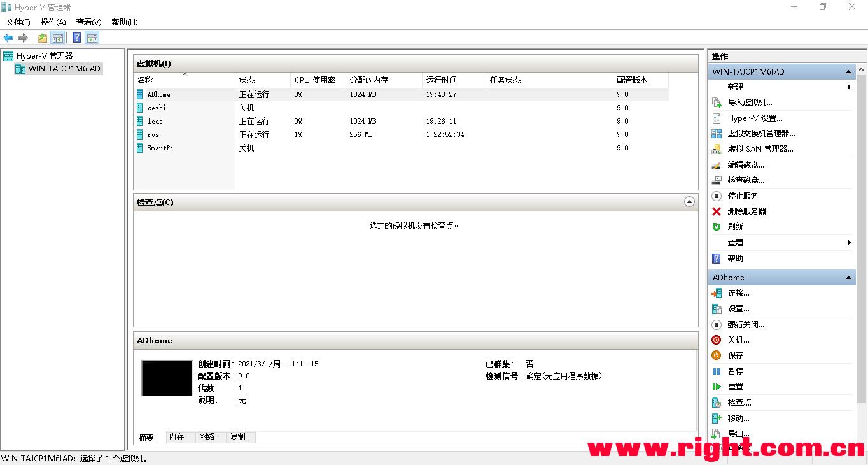This screenshot has width=868, height=465.
Task: Click the 连接 connect icon
Action: 717,293
